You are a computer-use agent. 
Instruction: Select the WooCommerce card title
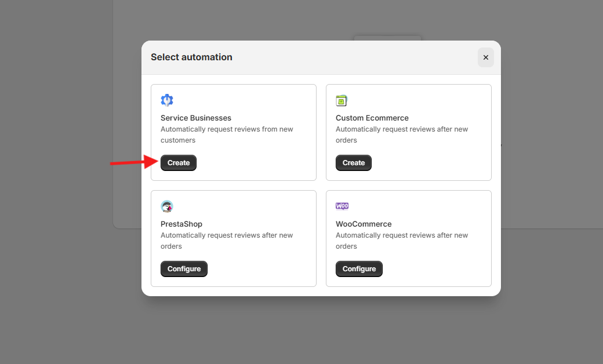click(364, 224)
